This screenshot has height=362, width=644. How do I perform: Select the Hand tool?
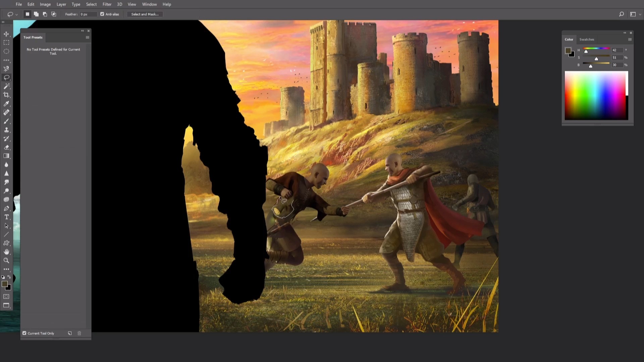(6, 252)
